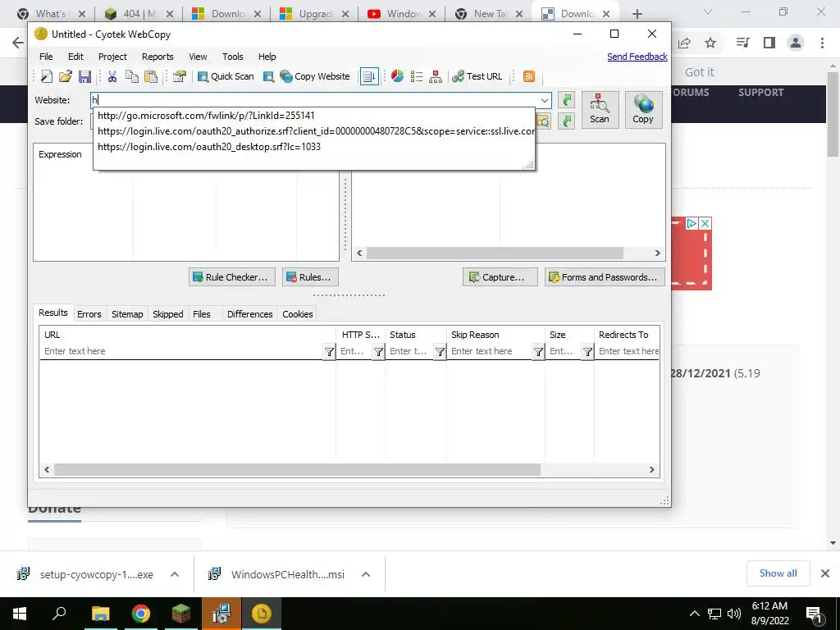Viewport: 840px width, 630px height.
Task: Click green arrow next to Save folder
Action: pyautogui.click(x=566, y=121)
